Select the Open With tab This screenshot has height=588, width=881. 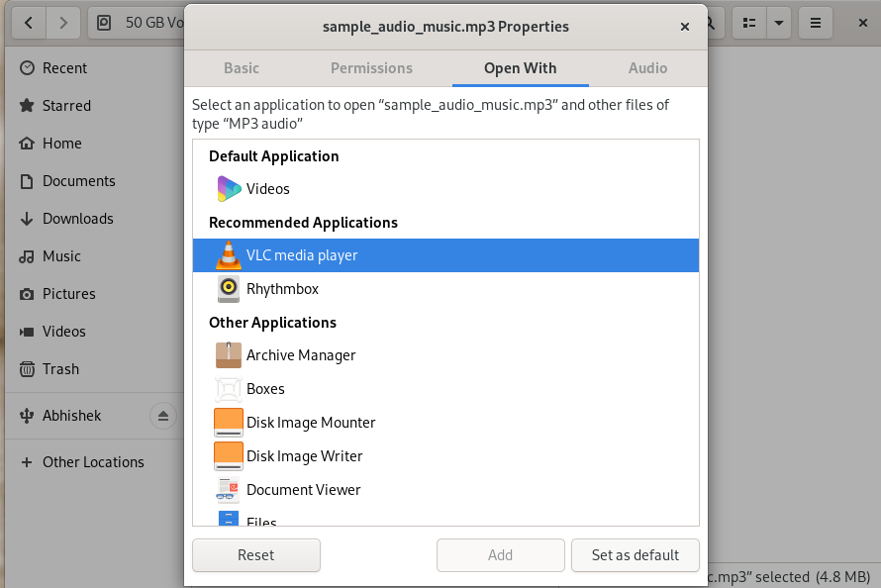[521, 68]
